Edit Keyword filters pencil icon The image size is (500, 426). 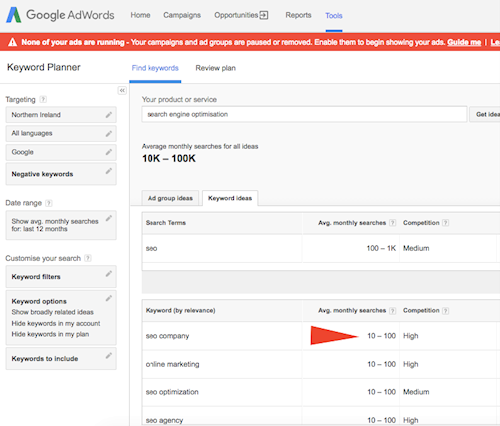tap(109, 274)
